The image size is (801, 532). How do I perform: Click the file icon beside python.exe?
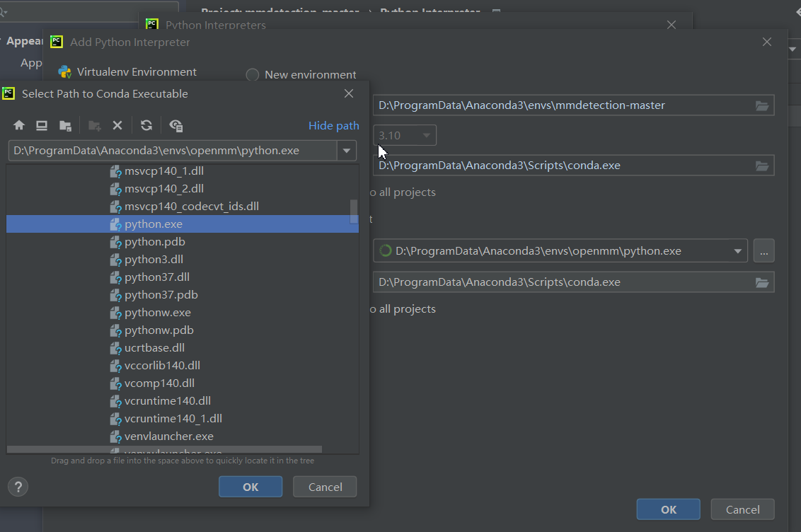click(x=116, y=225)
